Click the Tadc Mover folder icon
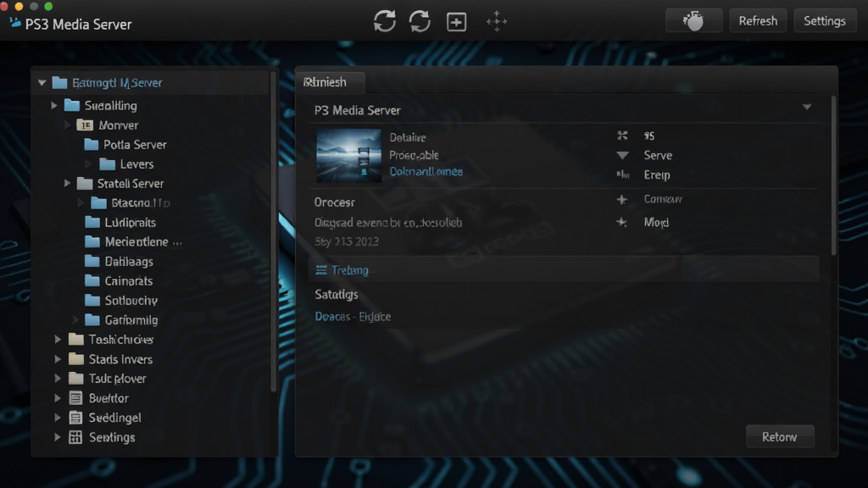The image size is (868, 488). click(75, 379)
